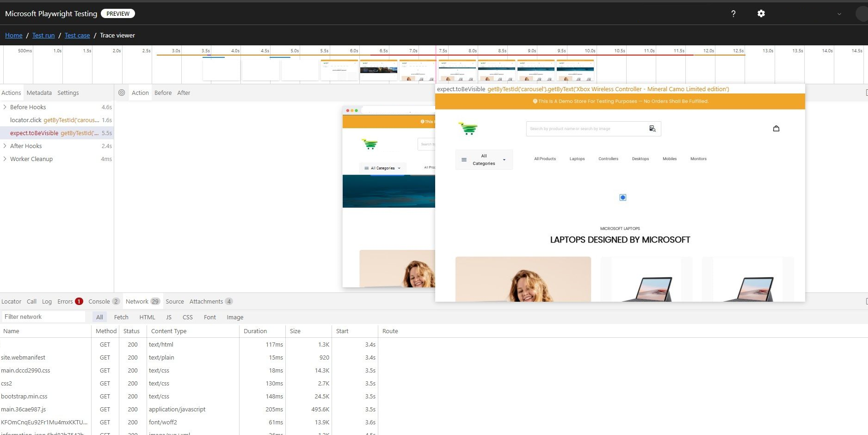The width and height of the screenshot is (868, 435).
Task: Click inside the Filter network input field
Action: [x=44, y=317]
